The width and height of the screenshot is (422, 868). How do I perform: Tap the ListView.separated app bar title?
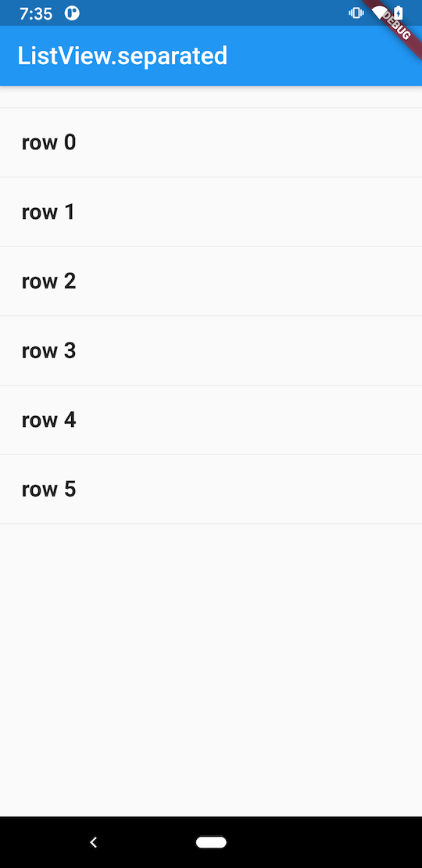[122, 56]
